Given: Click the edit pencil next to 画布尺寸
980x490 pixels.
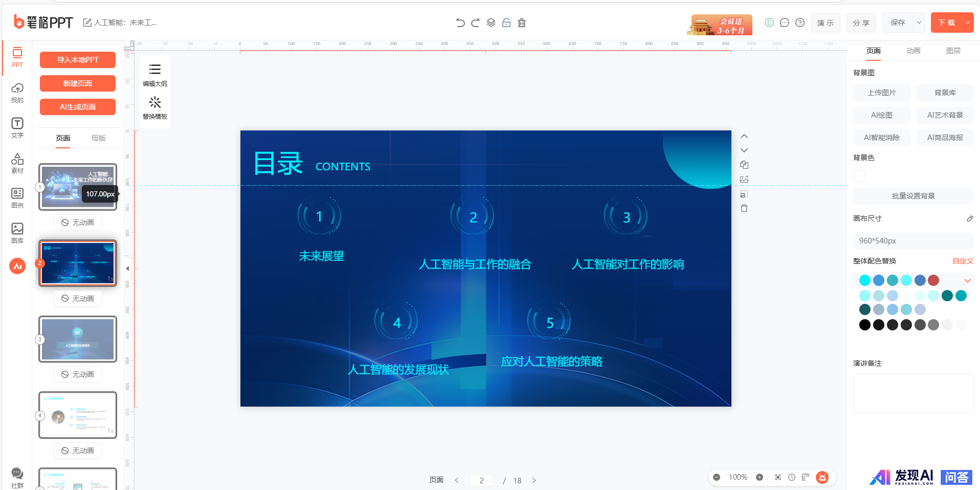Looking at the screenshot, I should click(970, 218).
